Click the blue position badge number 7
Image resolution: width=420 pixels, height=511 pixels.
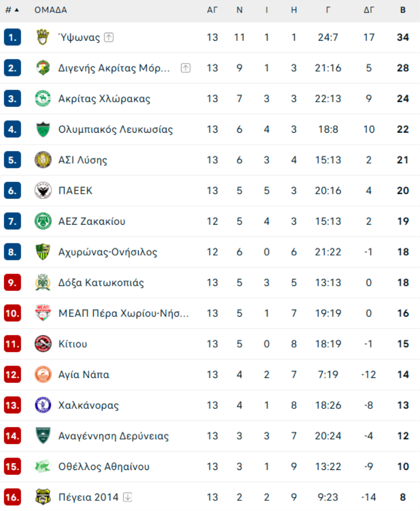pyautogui.click(x=13, y=221)
